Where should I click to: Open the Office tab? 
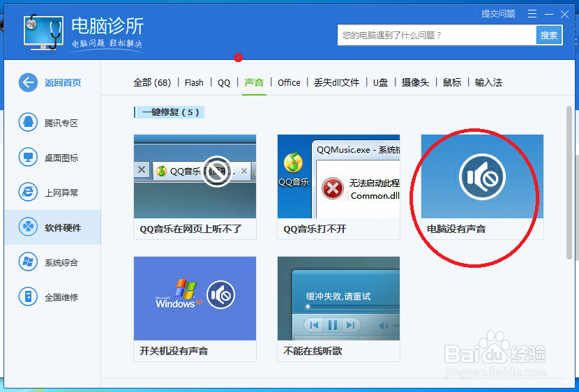[289, 83]
